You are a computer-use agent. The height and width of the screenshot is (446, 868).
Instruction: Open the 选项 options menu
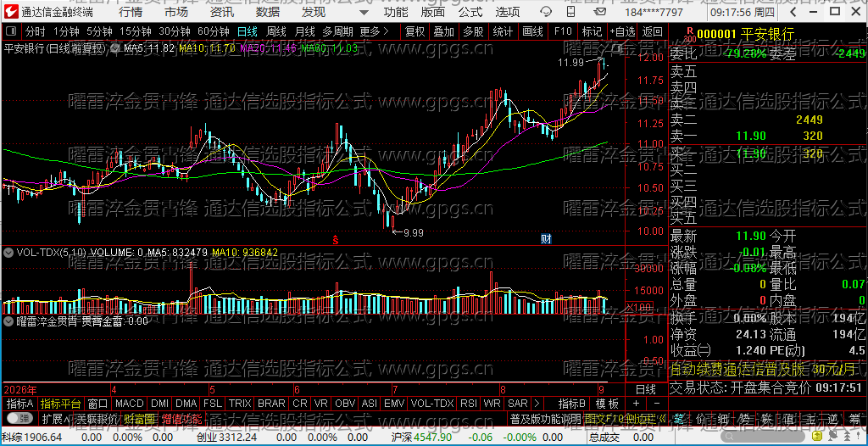pyautogui.click(x=508, y=12)
